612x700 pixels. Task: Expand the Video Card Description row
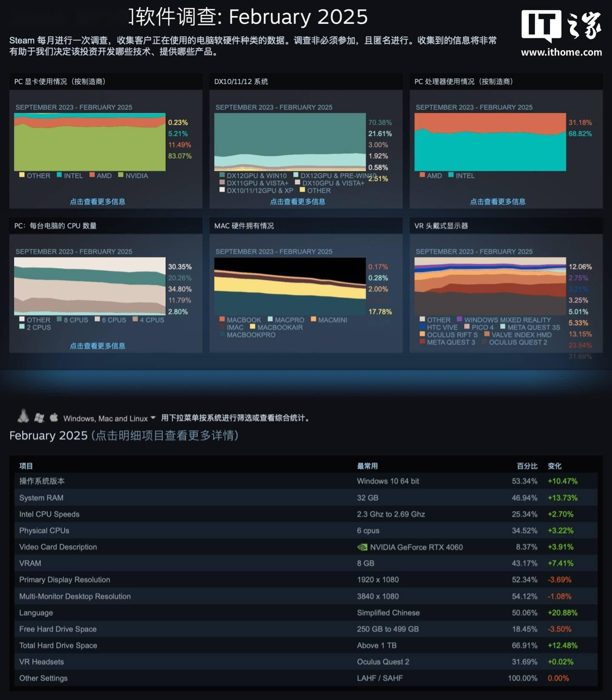306,547
